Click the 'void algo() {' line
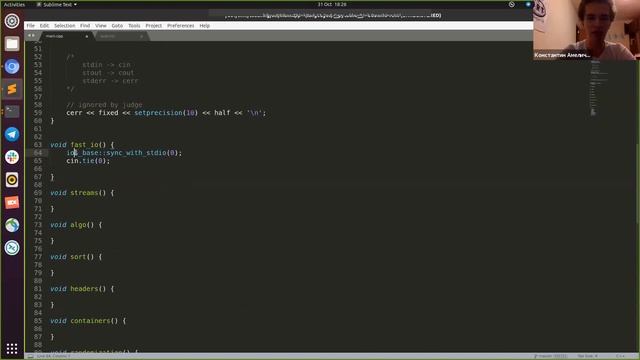 coord(76,225)
